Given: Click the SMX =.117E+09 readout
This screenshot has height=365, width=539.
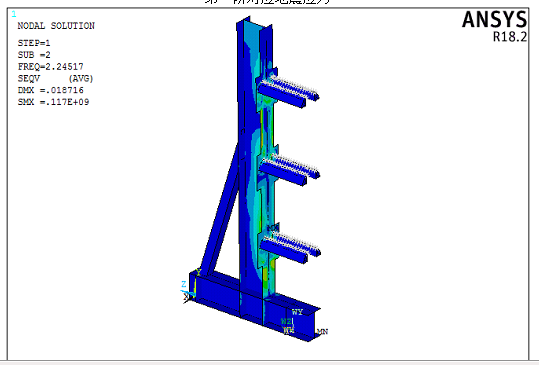Looking at the screenshot, I should [x=53, y=102].
